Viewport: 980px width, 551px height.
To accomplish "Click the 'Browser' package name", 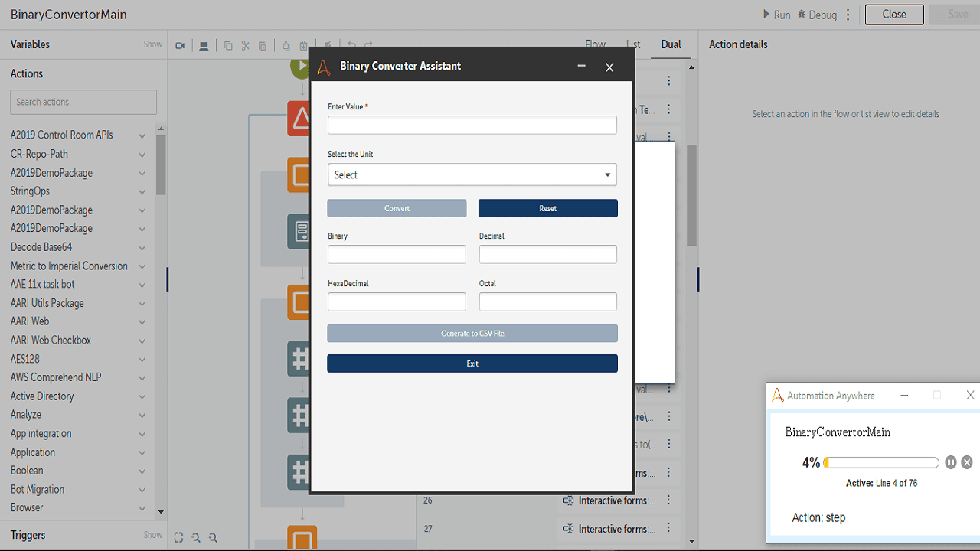I will click(x=27, y=507).
